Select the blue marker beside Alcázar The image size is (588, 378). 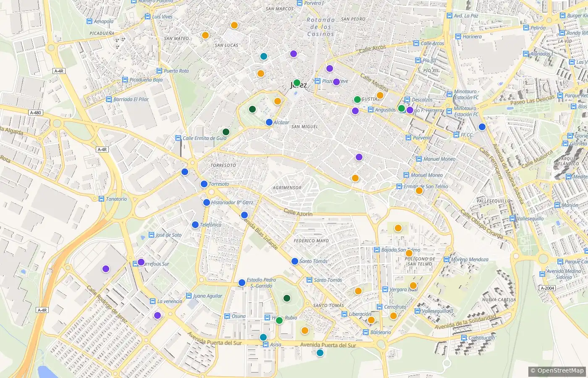point(269,122)
